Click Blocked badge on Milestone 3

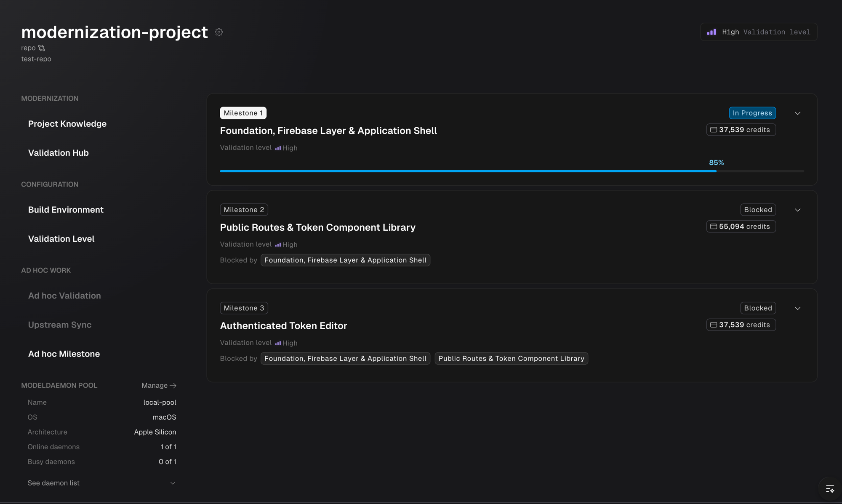[758, 308]
